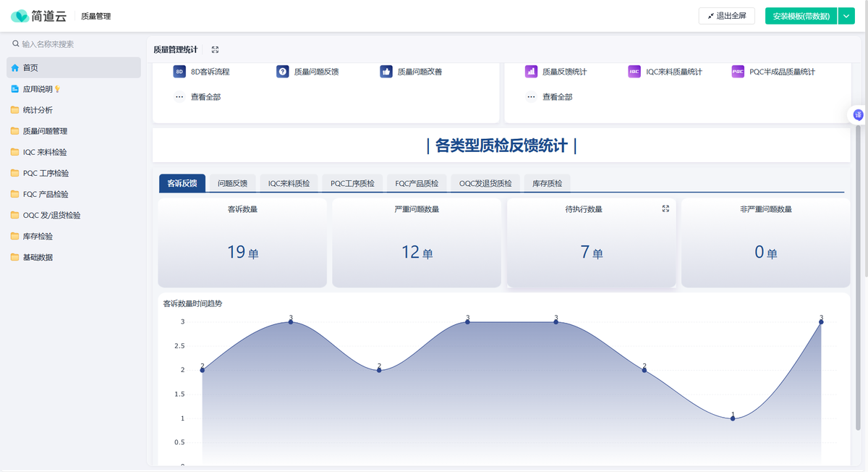
Task: Click the round translate badge at right edge
Action: [858, 114]
